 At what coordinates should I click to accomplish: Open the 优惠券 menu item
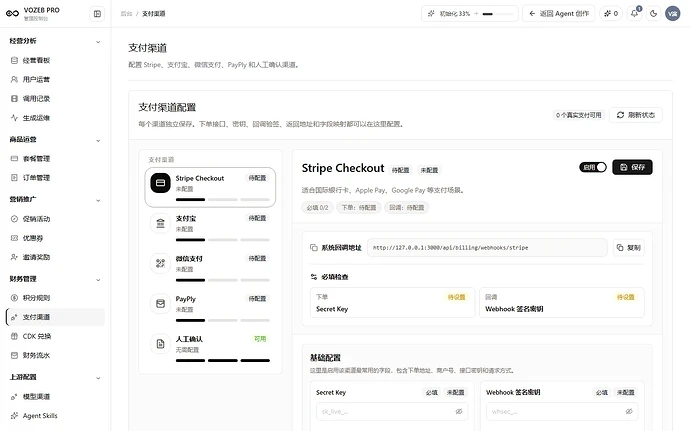point(55,238)
